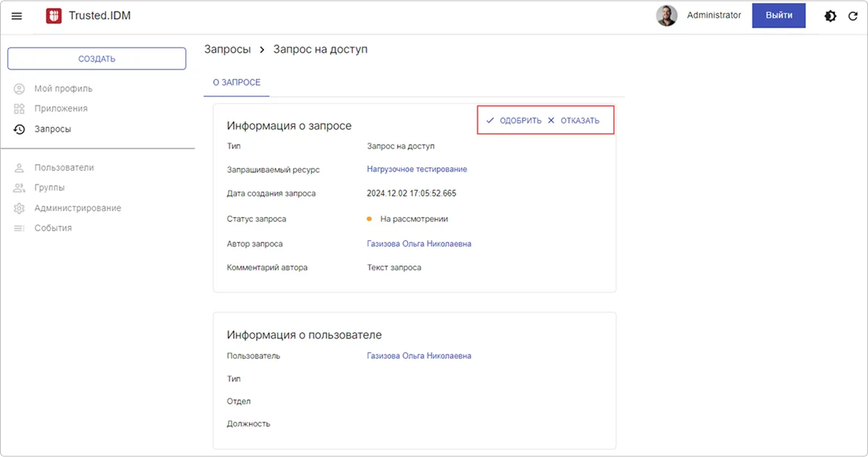Open the Мой профиль sidebar icon
The width and height of the screenshot is (868, 457).
[x=20, y=88]
